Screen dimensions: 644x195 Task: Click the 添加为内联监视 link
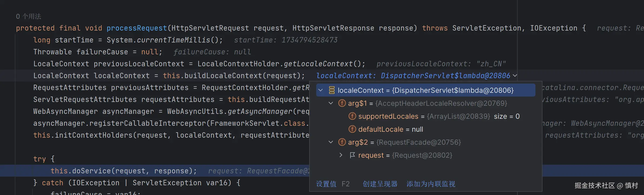(431, 184)
